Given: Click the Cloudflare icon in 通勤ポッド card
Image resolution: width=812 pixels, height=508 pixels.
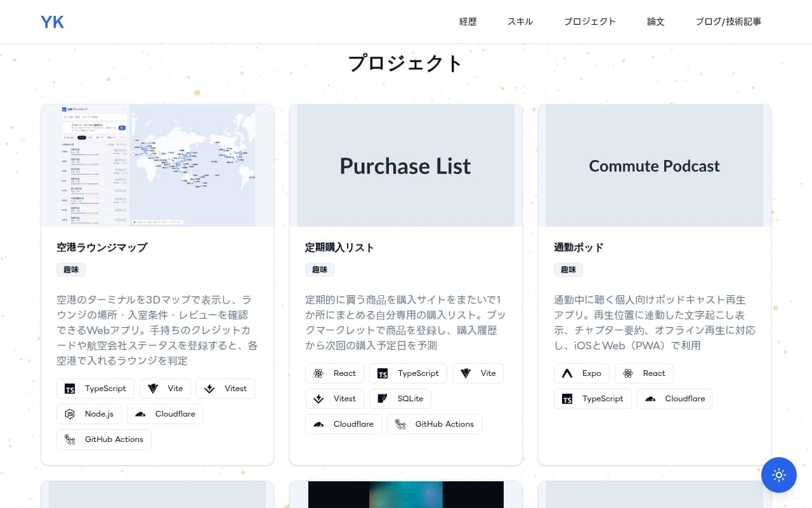Looking at the screenshot, I should tap(650, 399).
